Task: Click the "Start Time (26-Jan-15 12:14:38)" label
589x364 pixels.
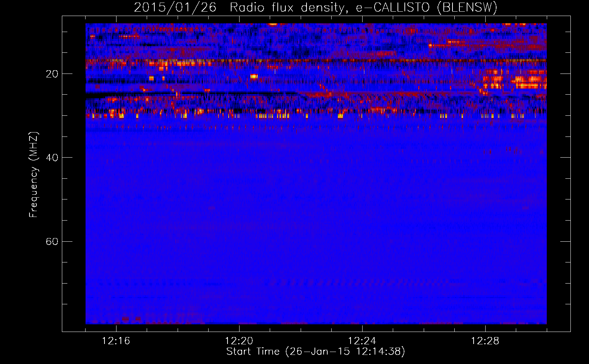Action: (316, 352)
